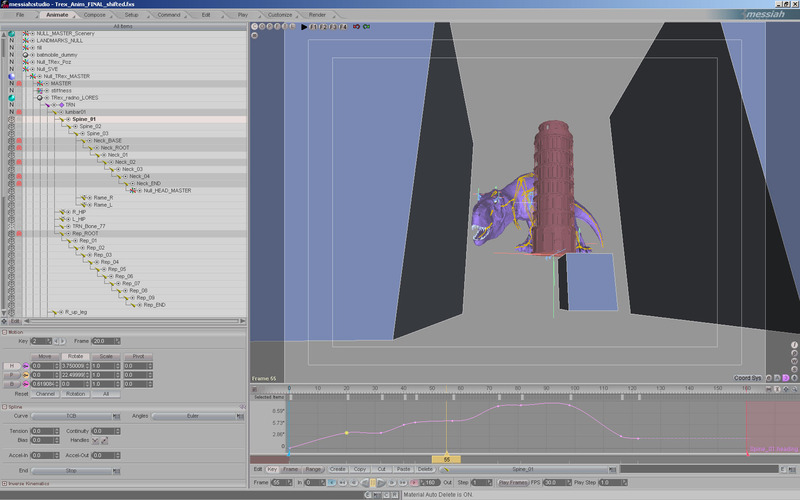Click the red lock icon beside MASTER

tap(20, 83)
